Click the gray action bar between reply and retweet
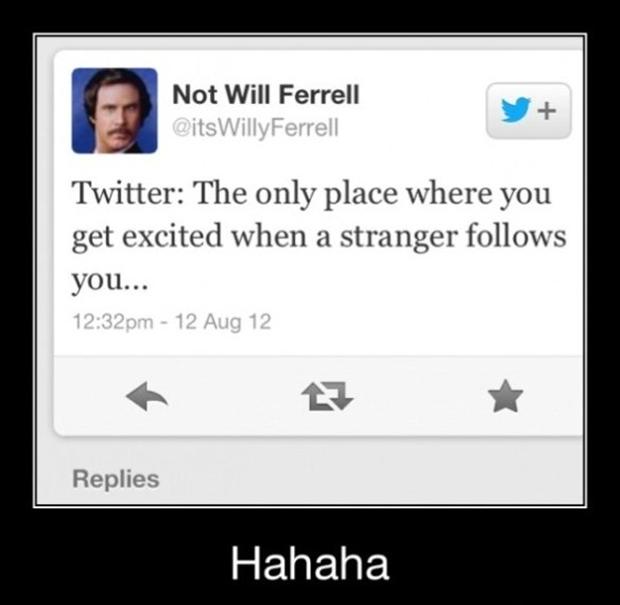Image resolution: width=620 pixels, height=605 pixels. tap(235, 396)
